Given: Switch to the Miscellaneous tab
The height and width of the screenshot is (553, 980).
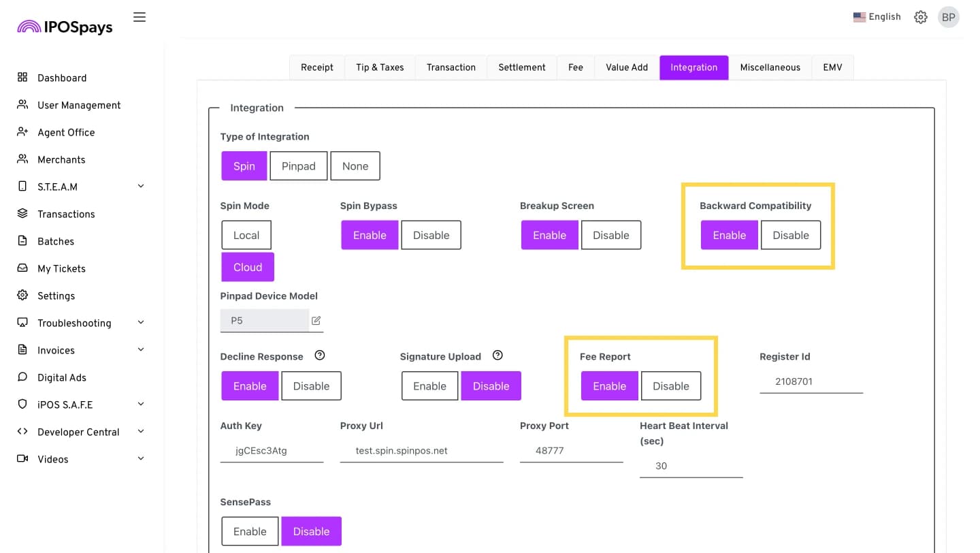Looking at the screenshot, I should (770, 67).
